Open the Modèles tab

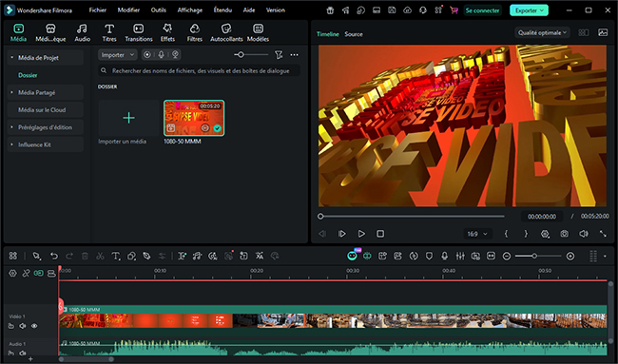click(x=258, y=32)
